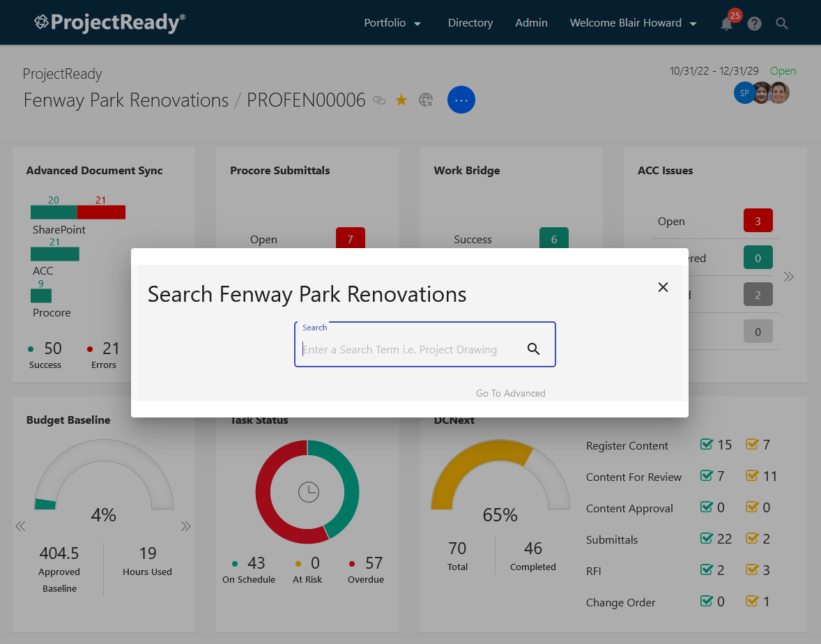Click the ProjectReady logo
This screenshot has height=644, width=821.
(x=109, y=22)
